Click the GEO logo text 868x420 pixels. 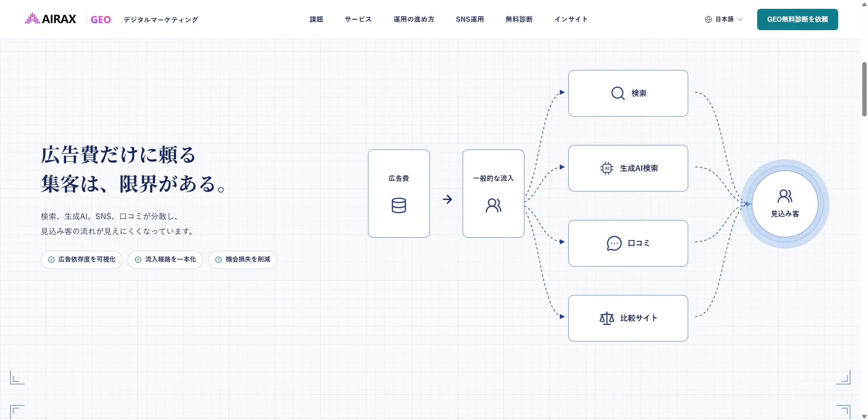pyautogui.click(x=101, y=20)
